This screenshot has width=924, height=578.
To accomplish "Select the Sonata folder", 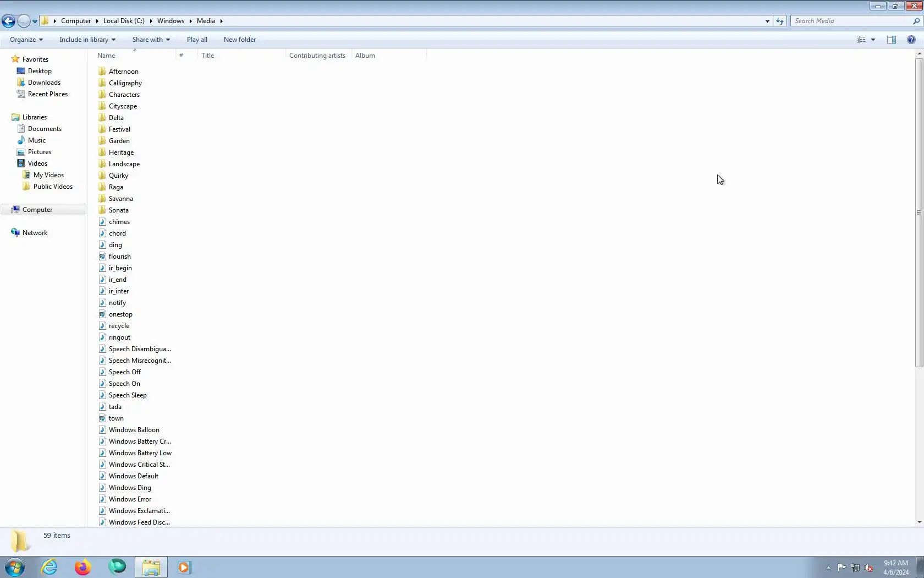I will (118, 210).
